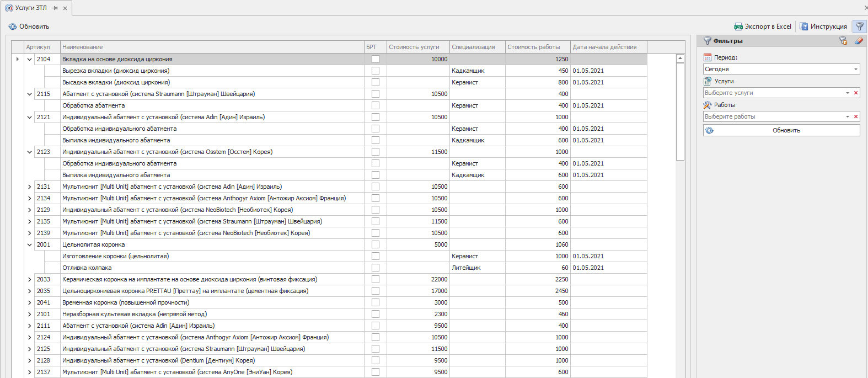Tick БРТ checkbox for Цельнолитая коронка

point(376,244)
